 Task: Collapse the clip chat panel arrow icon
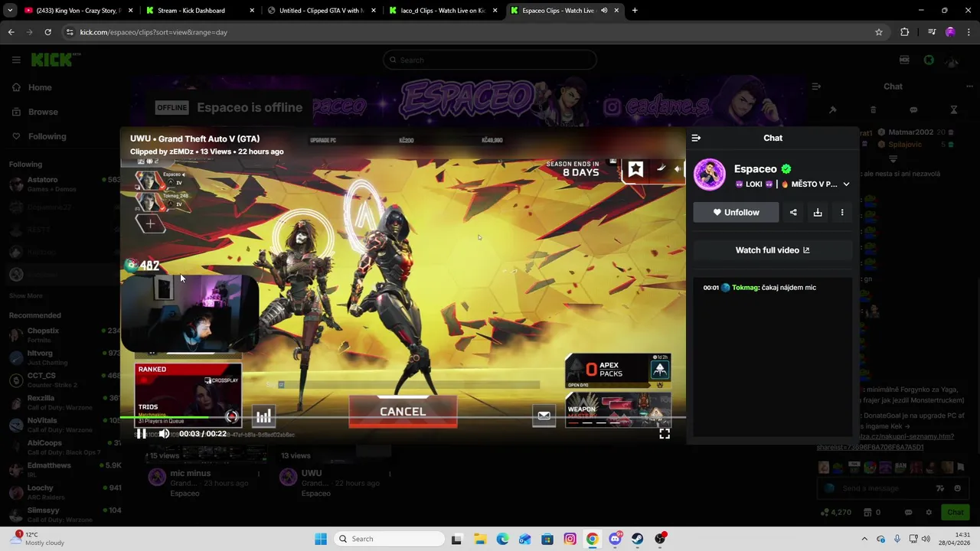[x=696, y=138]
